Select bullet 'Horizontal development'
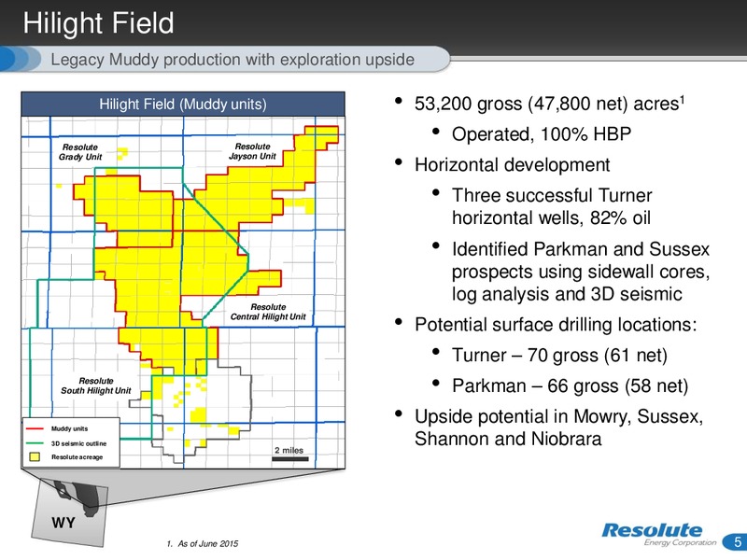Image resolution: width=747 pixels, height=560 pixels. tap(512, 165)
